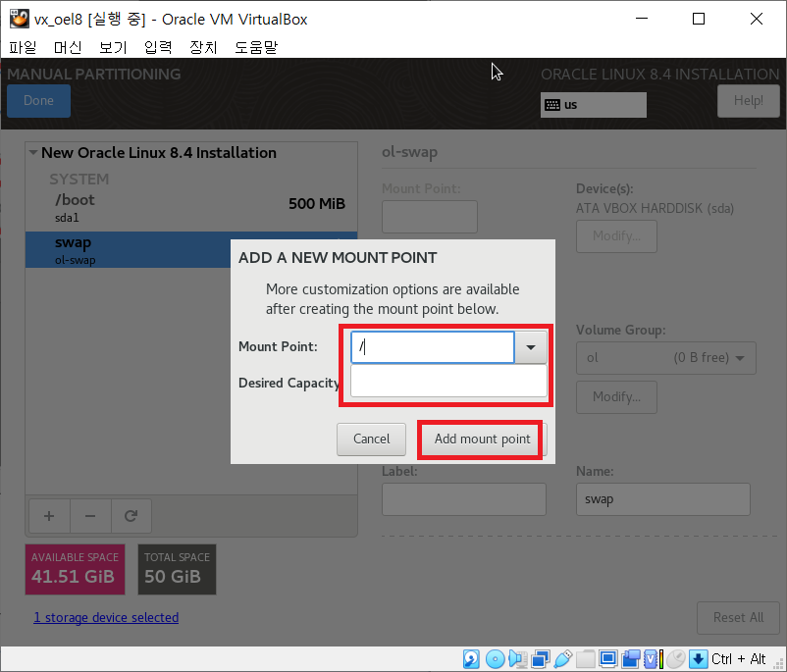Click the virtualization CPU chip icon
The width and height of the screenshot is (787, 672).
[x=651, y=658]
